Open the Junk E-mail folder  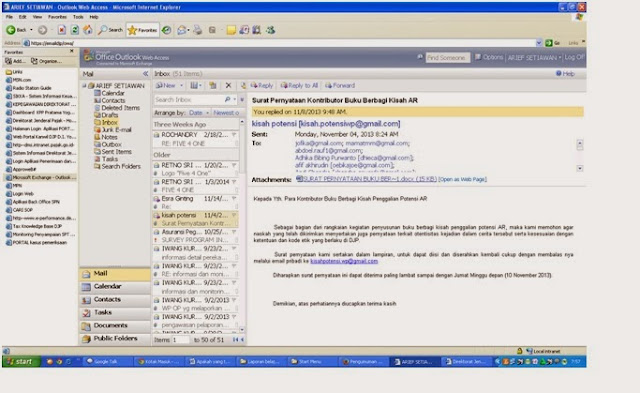[x=113, y=130]
